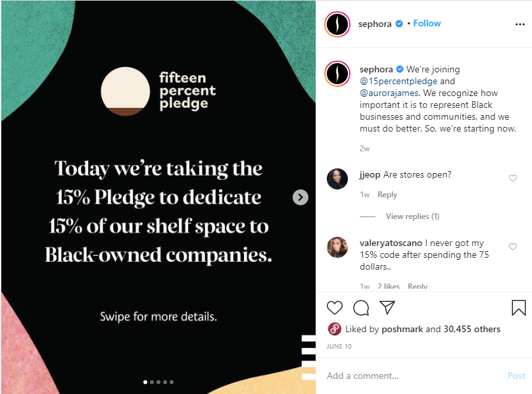Click jjeop's profile avatar
Image resolution: width=532 pixels, height=394 pixels.
pyautogui.click(x=337, y=179)
